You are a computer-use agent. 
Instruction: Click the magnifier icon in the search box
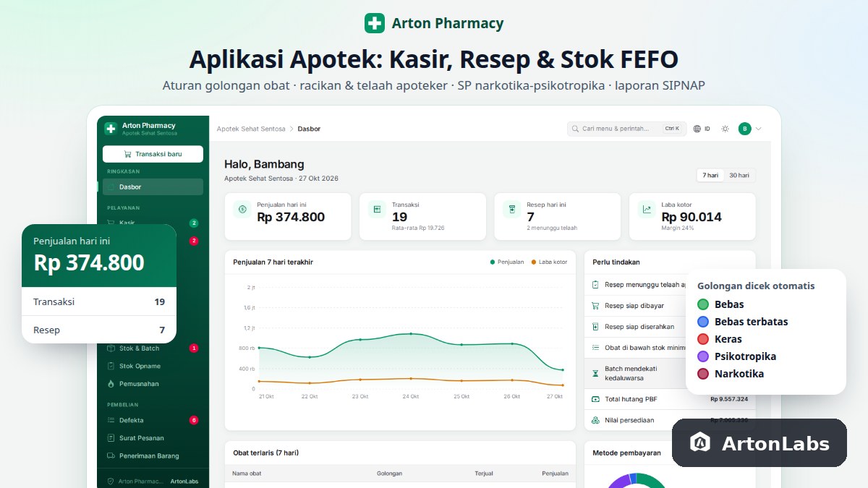click(576, 129)
